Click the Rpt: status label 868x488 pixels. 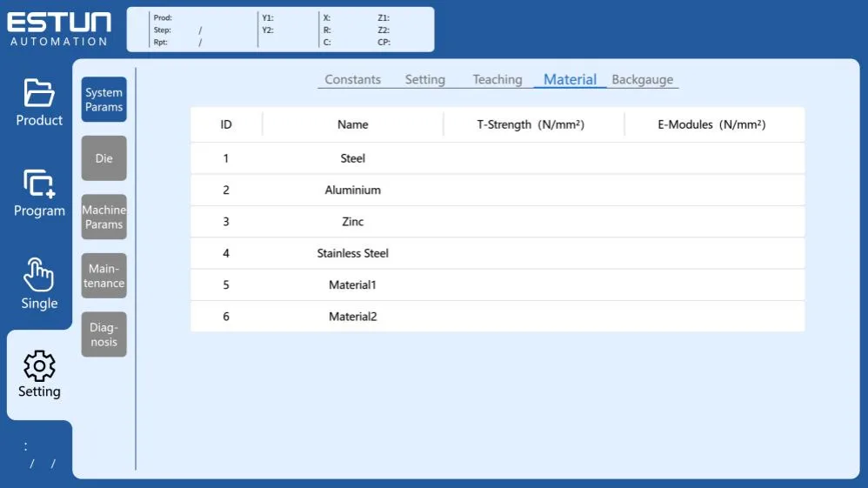161,42
